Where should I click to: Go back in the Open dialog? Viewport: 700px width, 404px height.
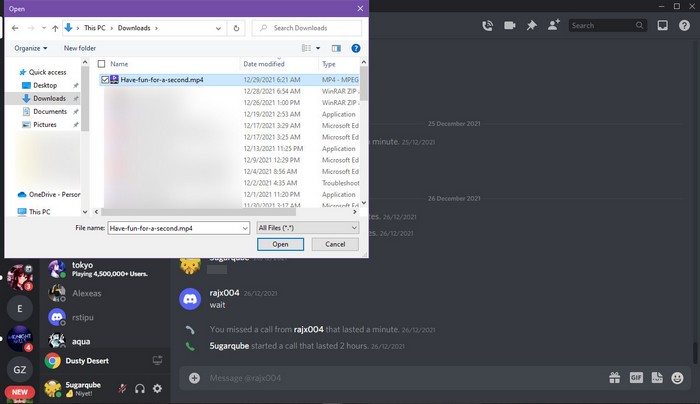(15, 28)
